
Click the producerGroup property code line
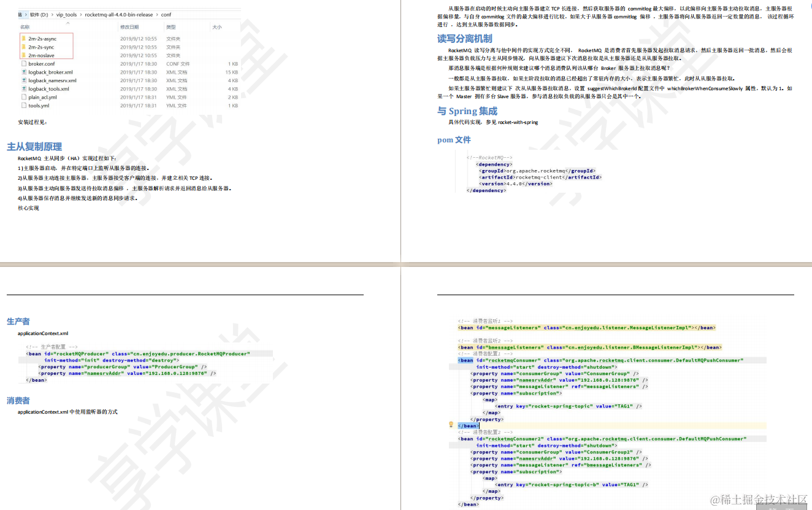123,366
